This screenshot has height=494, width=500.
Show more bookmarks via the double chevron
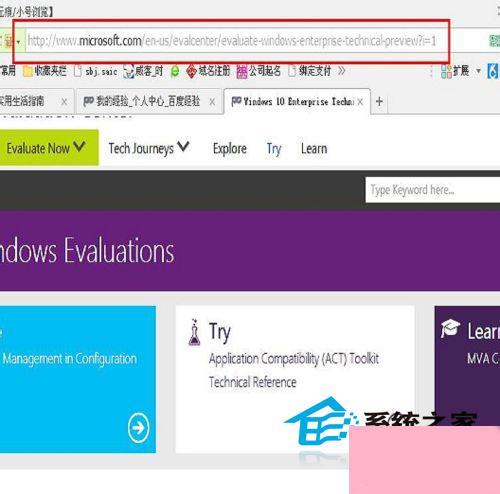click(x=341, y=71)
